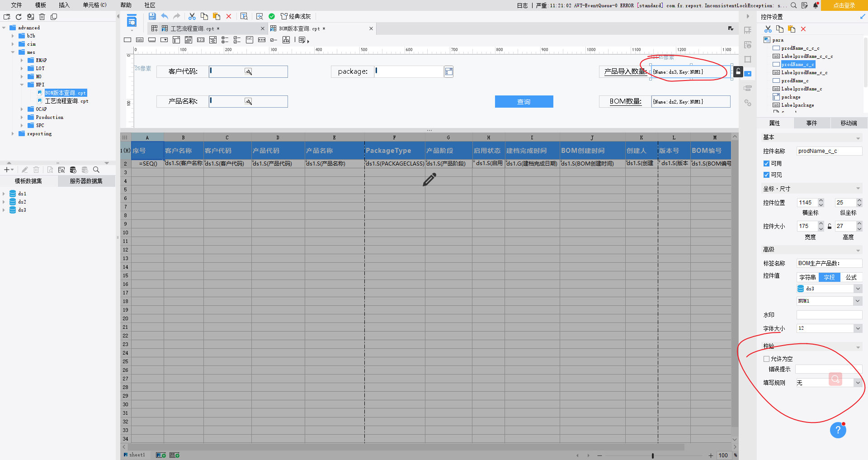This screenshot has height=460, width=868.
Task: Open the 模板 menu
Action: coord(41,5)
